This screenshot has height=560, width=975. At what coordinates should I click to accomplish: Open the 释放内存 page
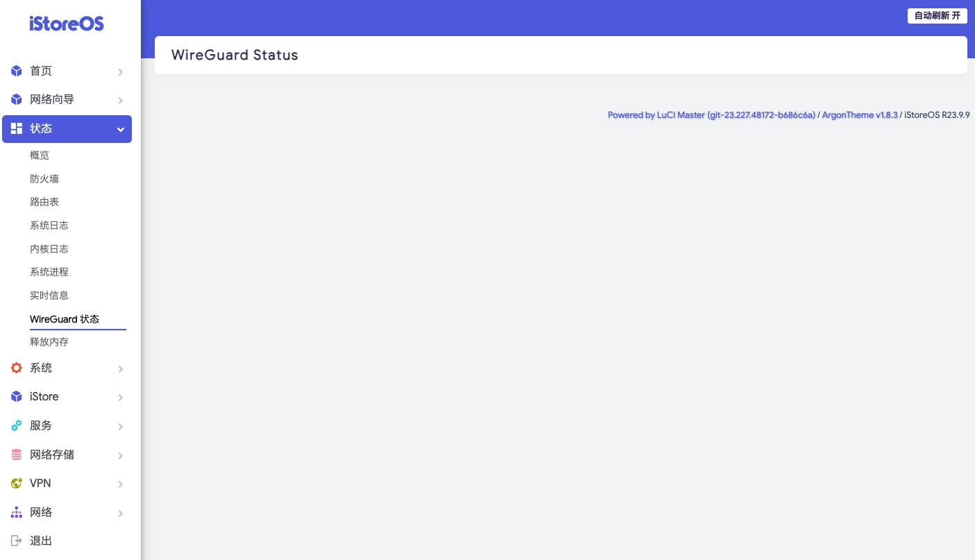point(49,342)
